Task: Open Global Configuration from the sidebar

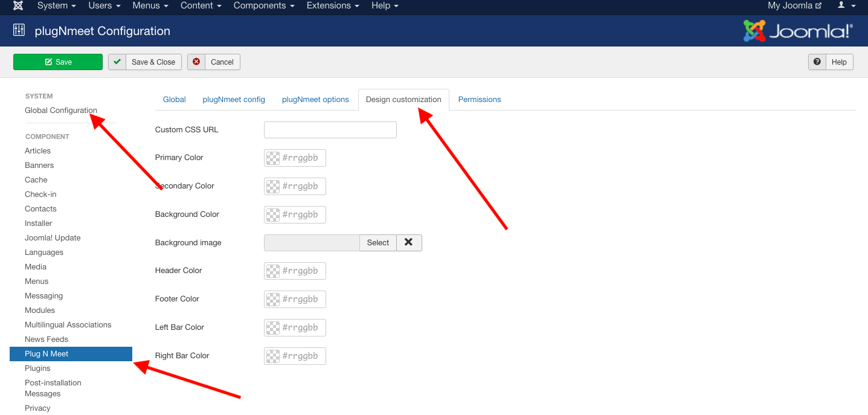Action: coord(60,111)
